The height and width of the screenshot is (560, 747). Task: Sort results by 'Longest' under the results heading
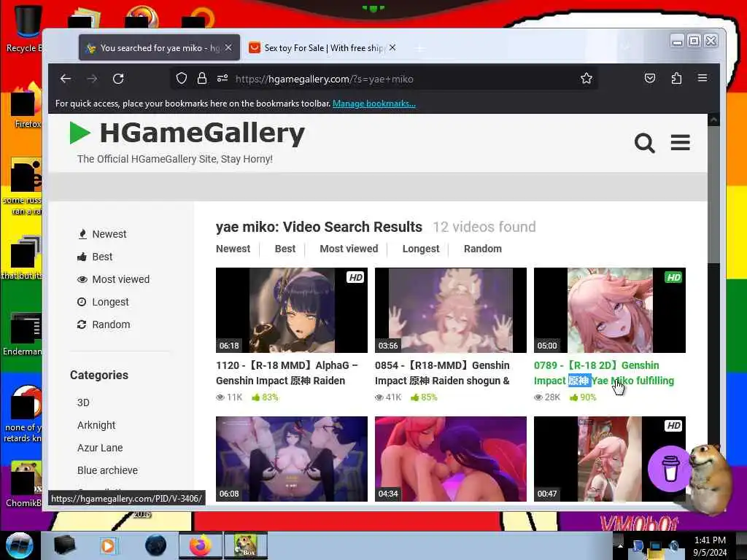pyautogui.click(x=421, y=249)
